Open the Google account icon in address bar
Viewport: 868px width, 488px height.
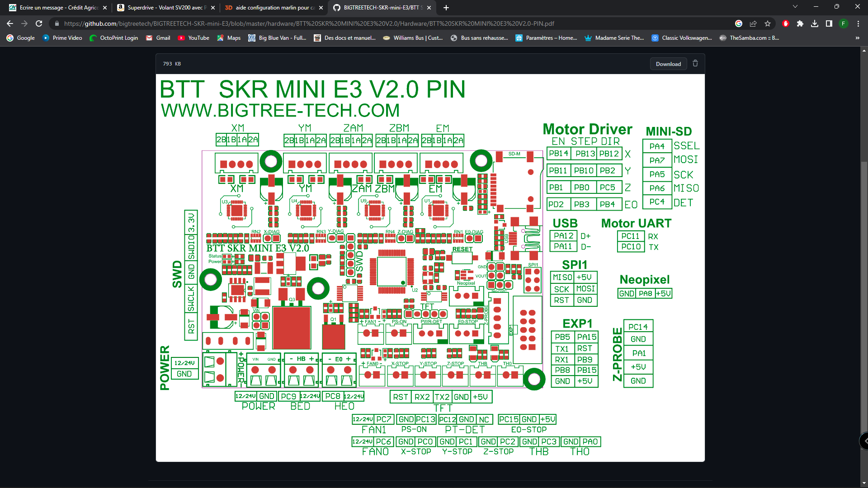pyautogui.click(x=739, y=23)
